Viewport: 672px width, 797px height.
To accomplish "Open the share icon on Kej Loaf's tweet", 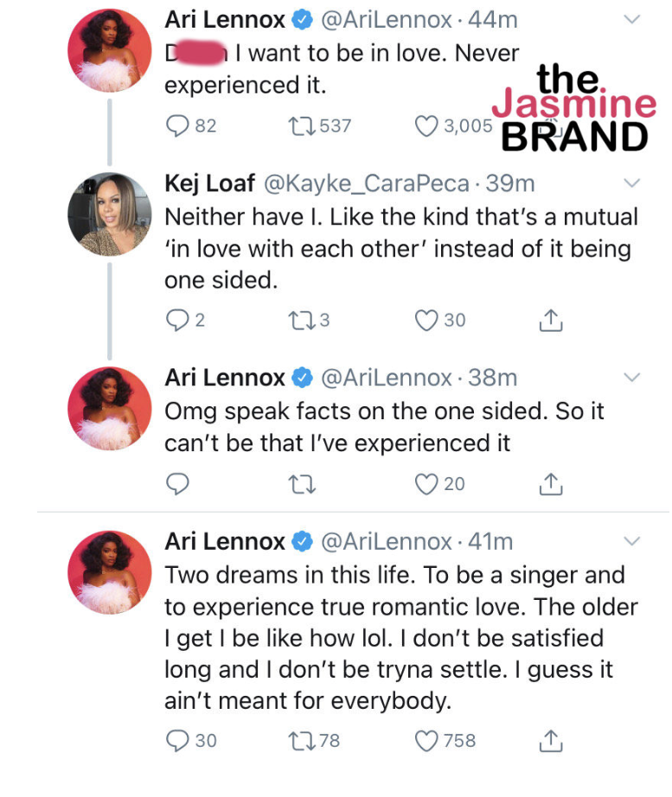I will [550, 320].
